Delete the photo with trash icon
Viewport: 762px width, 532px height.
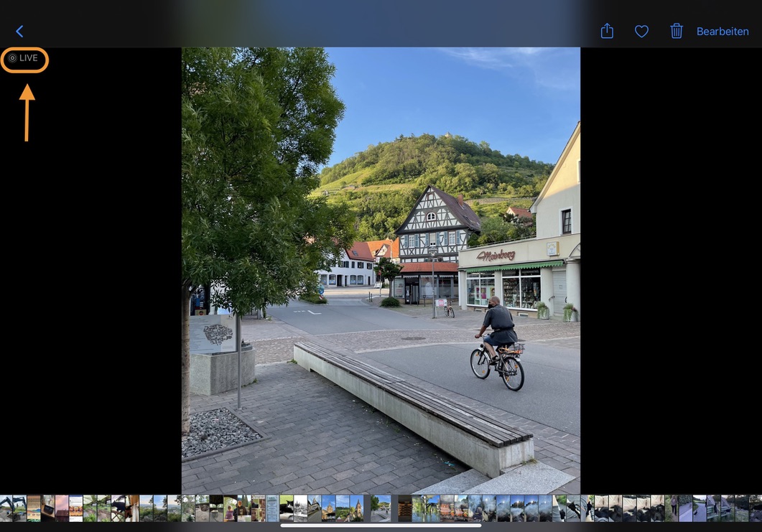676,32
